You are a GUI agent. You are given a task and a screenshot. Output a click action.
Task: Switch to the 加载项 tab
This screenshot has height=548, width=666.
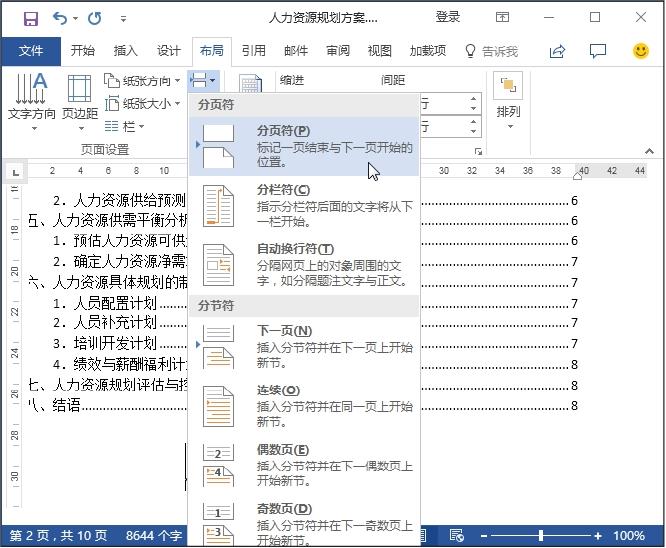[x=427, y=51]
